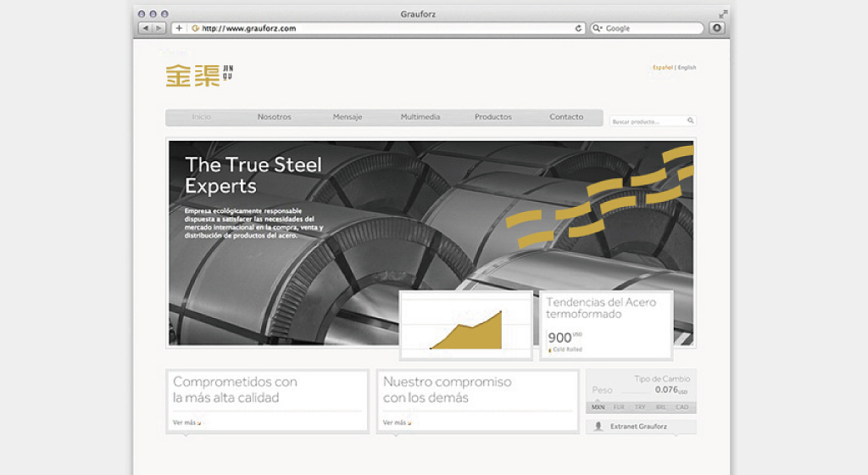Select BRL currency tab
868x475 pixels.
click(661, 407)
